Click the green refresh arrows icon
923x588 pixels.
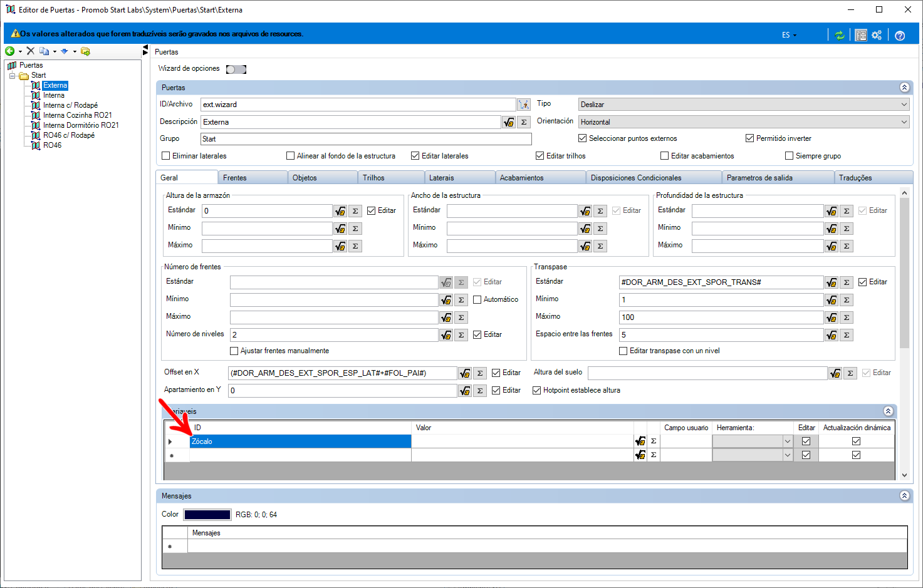coord(840,35)
